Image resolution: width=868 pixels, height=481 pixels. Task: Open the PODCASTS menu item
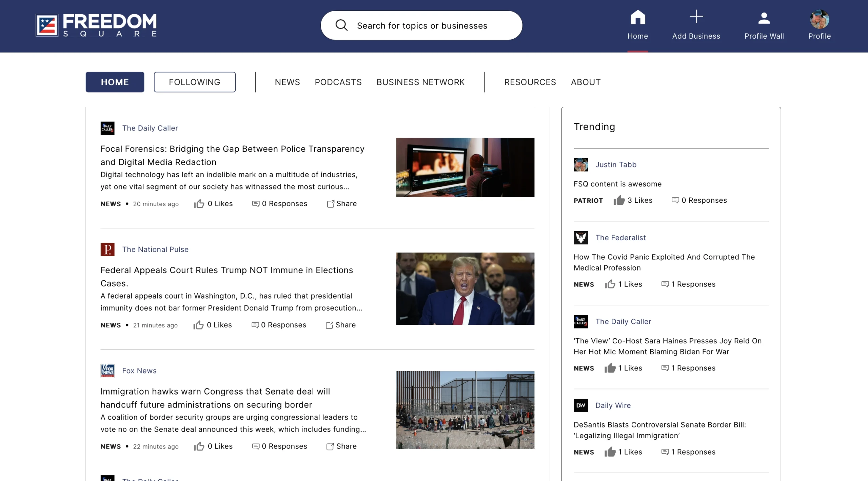pyautogui.click(x=338, y=82)
